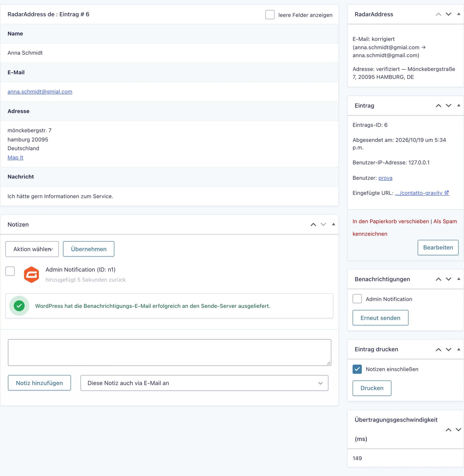The width and height of the screenshot is (464, 476).
Task: Move the Benachrichtigungen panel down
Action: (448, 279)
